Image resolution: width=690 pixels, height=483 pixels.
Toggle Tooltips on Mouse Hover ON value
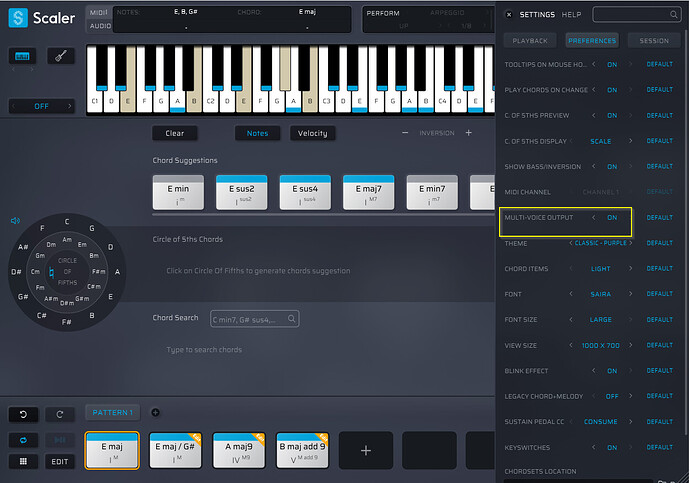tap(612, 65)
